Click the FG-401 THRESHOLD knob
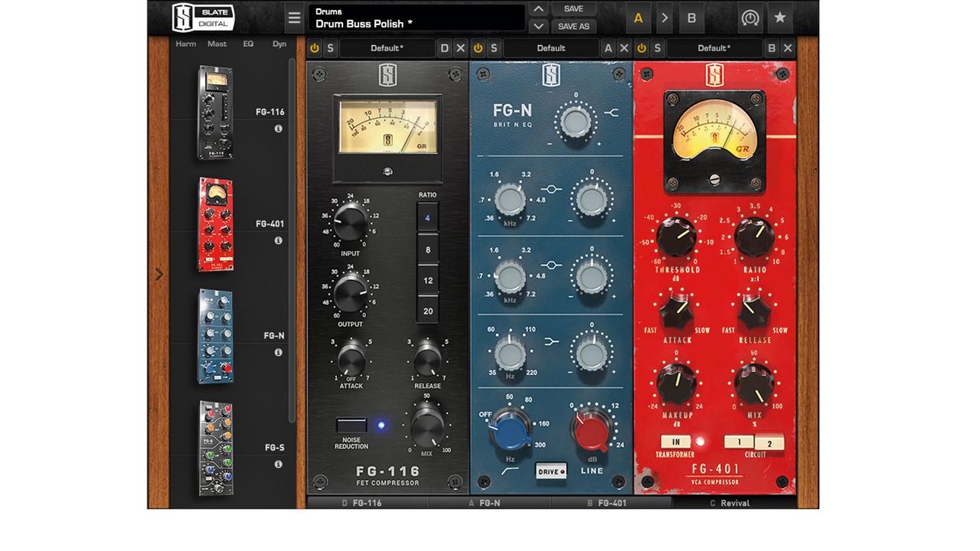Viewport: 980px width, 551px height. (x=677, y=237)
